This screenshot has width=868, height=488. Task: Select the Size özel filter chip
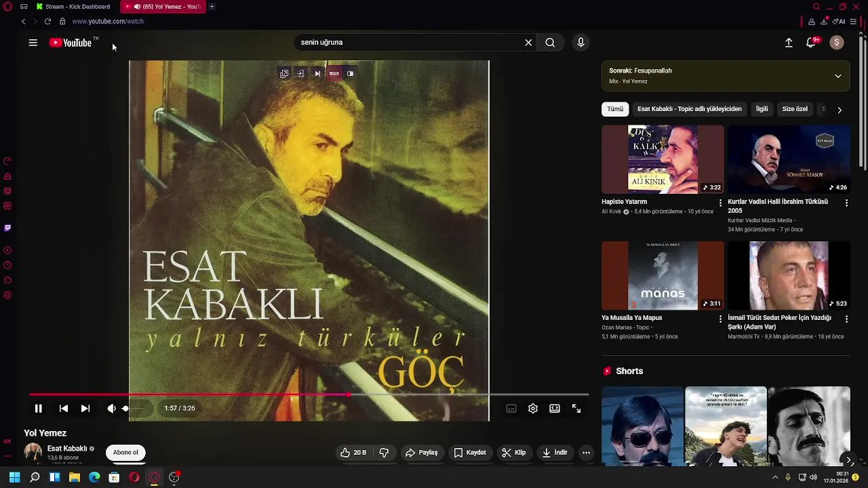click(795, 109)
